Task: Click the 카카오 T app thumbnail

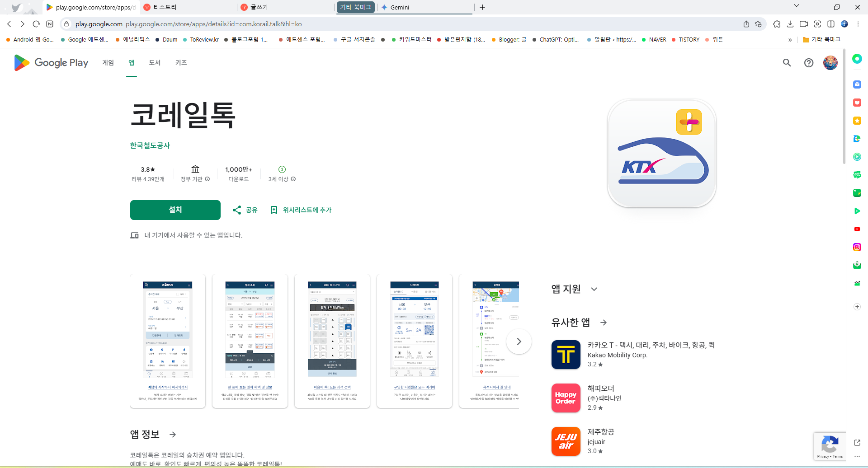Action: point(566,355)
